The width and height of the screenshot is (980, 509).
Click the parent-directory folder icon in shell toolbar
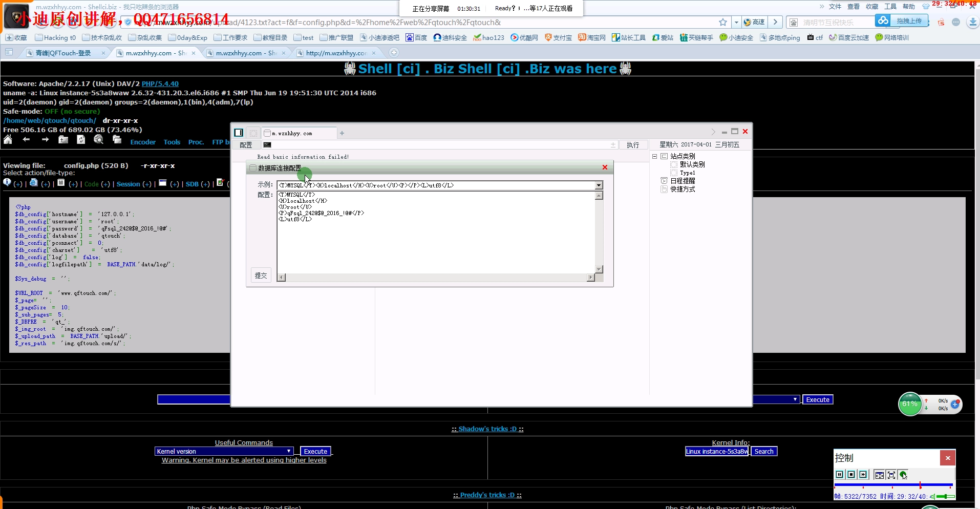pos(63,140)
